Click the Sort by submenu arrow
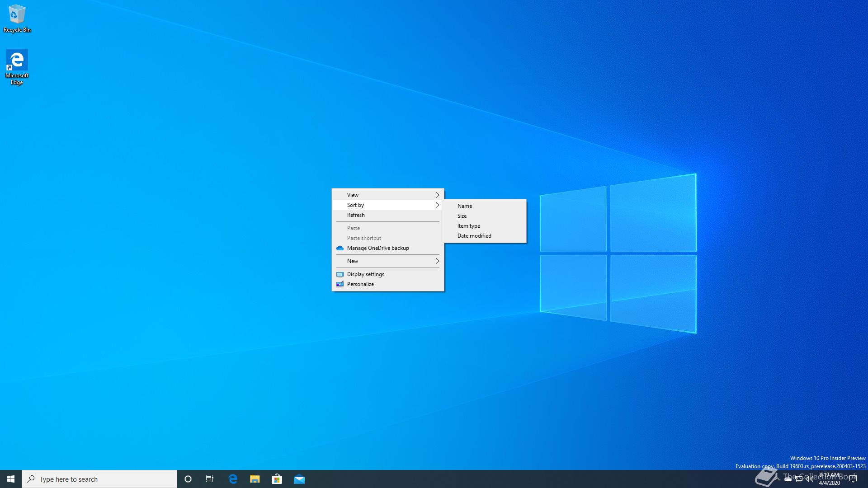The width and height of the screenshot is (868, 488). (437, 205)
